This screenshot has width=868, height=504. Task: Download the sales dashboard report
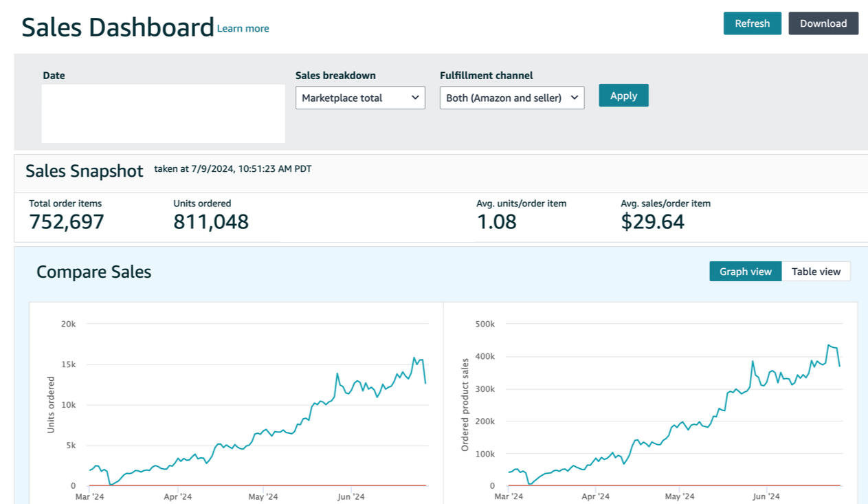[x=823, y=23]
